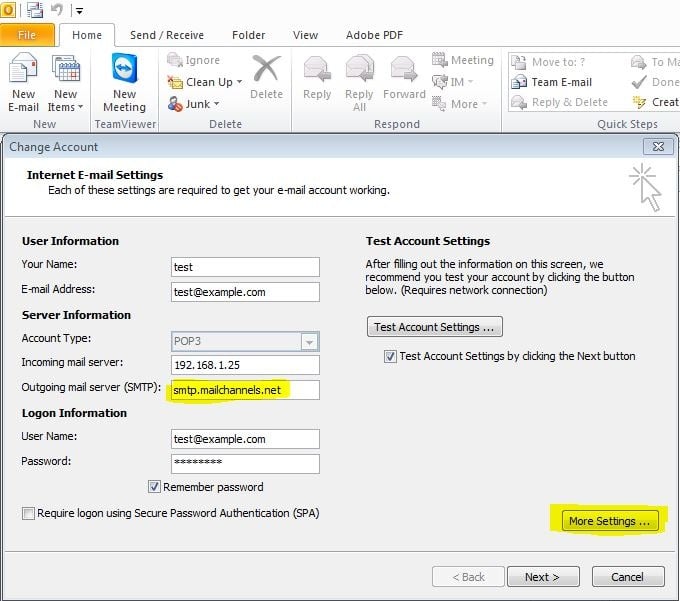This screenshot has width=680, height=601.
Task: Click the E-mail Address input field
Action: coord(245,292)
